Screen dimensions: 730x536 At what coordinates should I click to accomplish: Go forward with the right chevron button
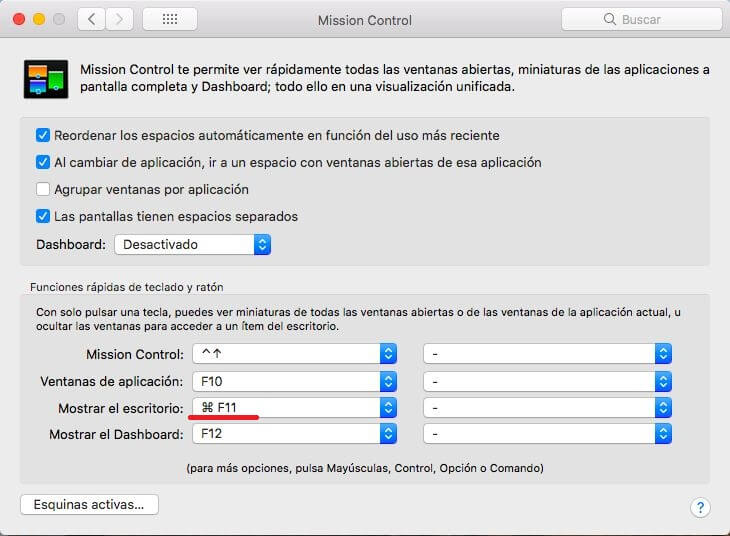119,19
